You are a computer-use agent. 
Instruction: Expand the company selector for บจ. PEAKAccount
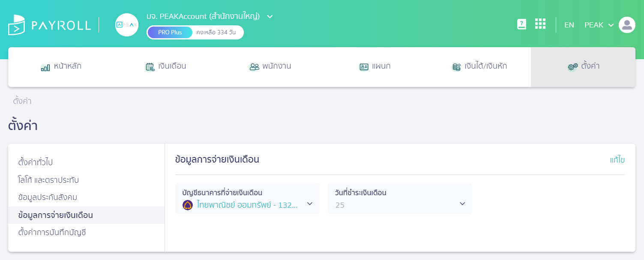[270, 16]
